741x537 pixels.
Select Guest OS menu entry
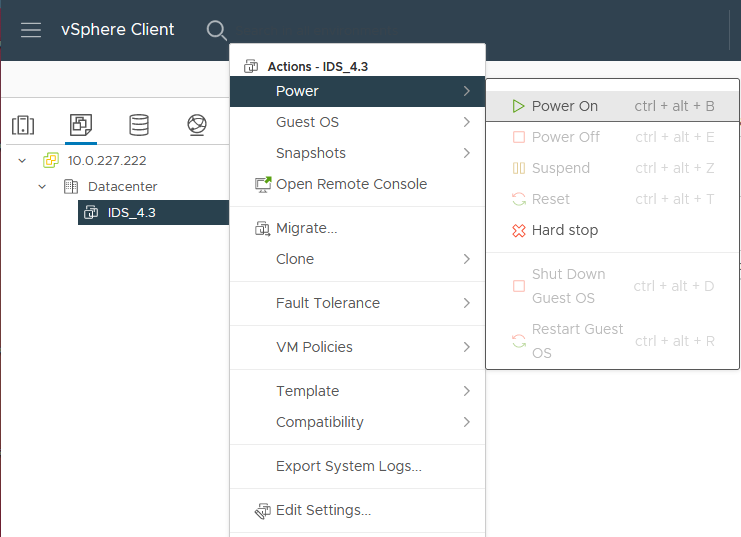click(357, 122)
